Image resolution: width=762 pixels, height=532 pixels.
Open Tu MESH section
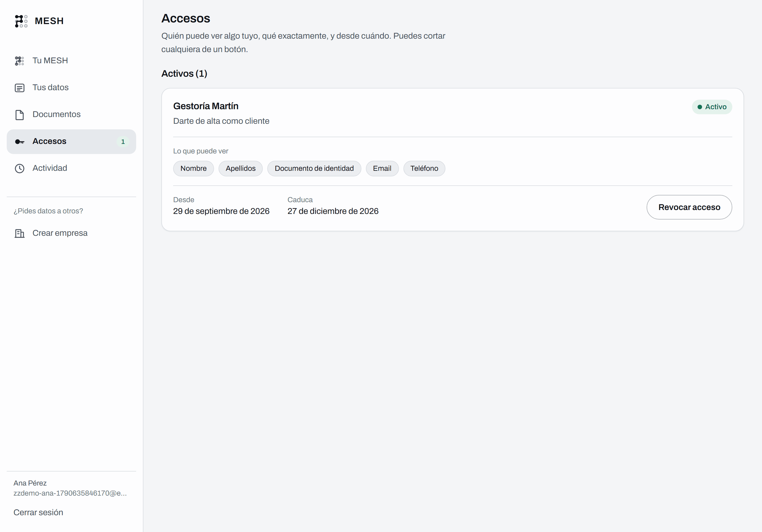pyautogui.click(x=71, y=61)
